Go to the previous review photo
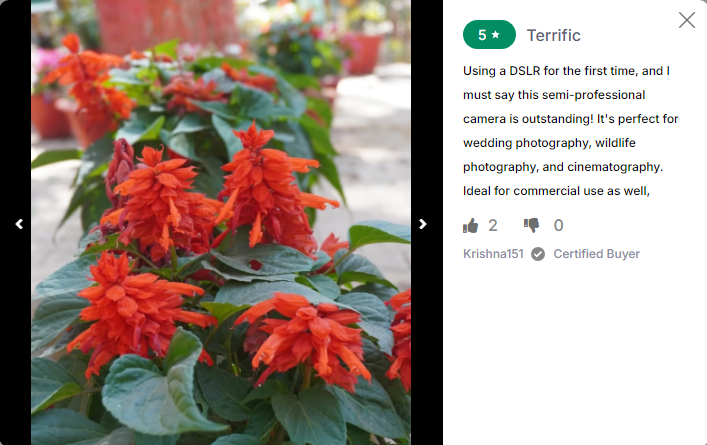 (19, 224)
